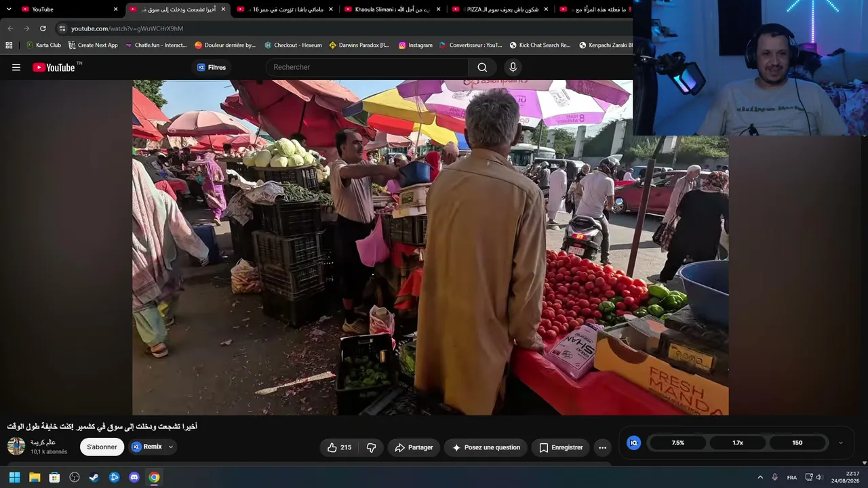Image resolution: width=868 pixels, height=488 pixels.
Task: Like the video with 215 likes
Action: (339, 447)
